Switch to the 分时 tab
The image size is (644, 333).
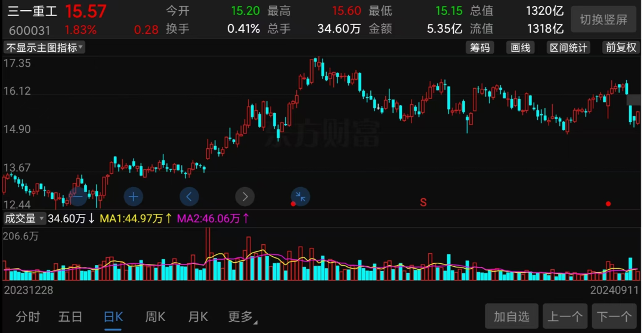[28, 316]
